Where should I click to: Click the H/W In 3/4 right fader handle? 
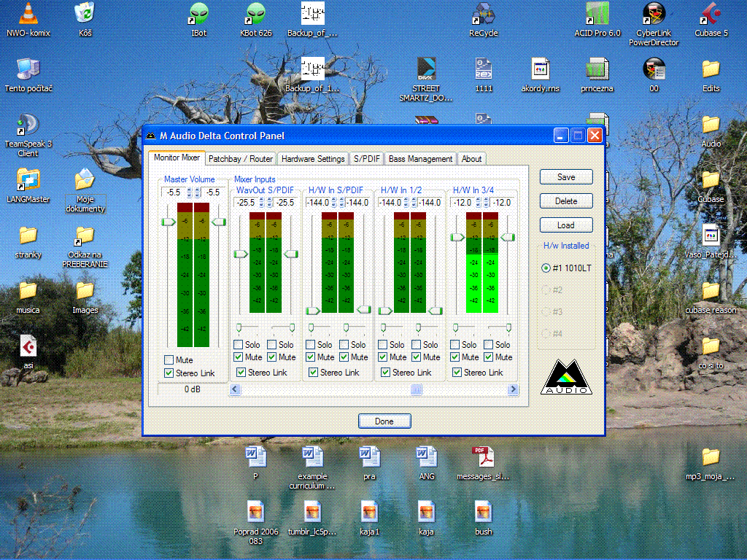tap(508, 237)
